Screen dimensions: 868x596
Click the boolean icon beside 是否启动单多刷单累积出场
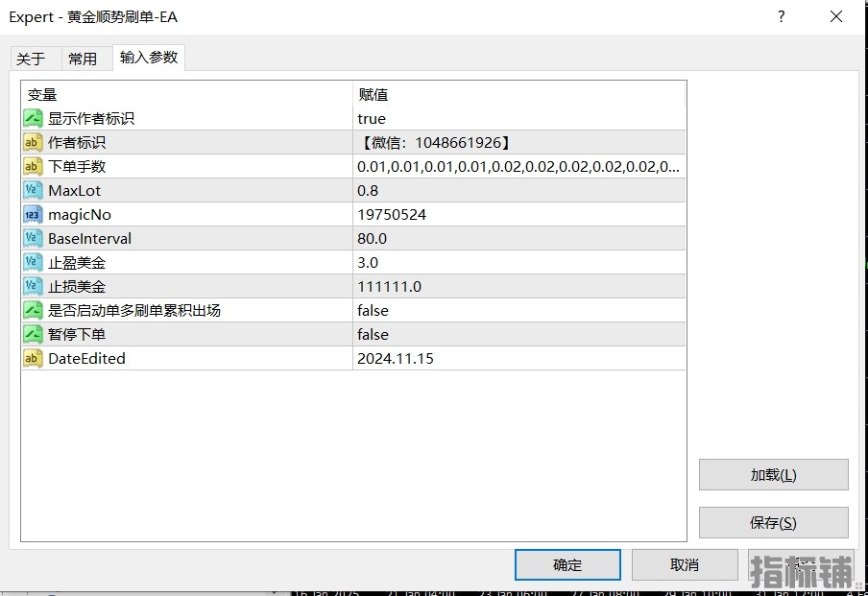point(33,310)
